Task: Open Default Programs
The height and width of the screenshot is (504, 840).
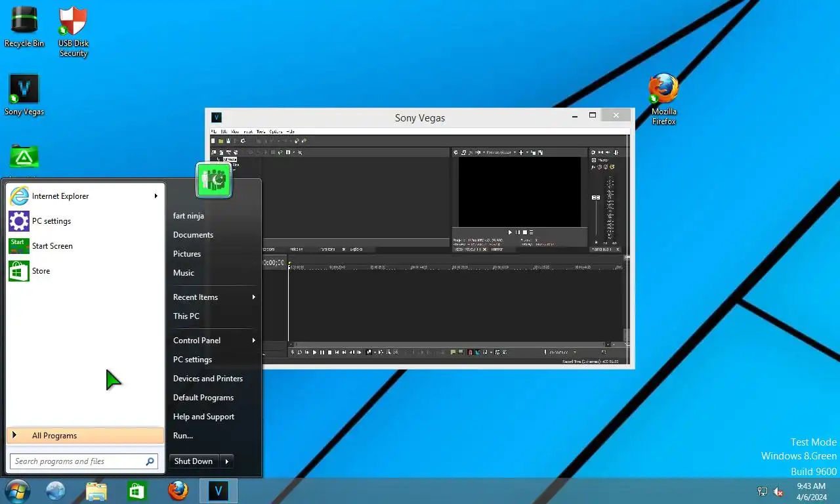Action: point(203,398)
